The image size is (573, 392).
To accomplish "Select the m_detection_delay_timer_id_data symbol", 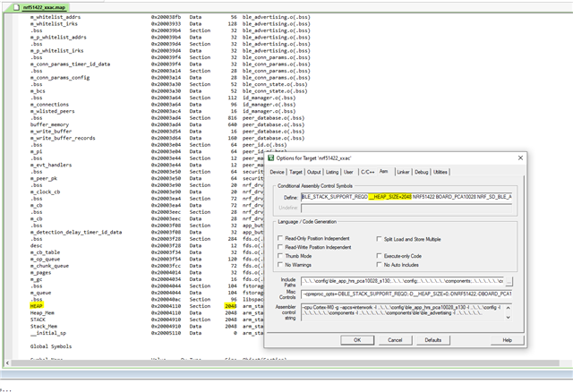I will pos(75,233).
